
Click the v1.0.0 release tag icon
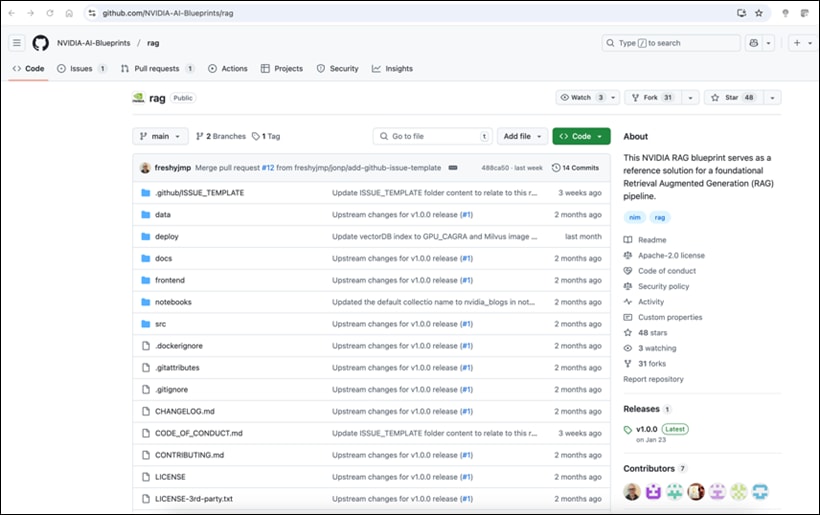tap(628, 430)
